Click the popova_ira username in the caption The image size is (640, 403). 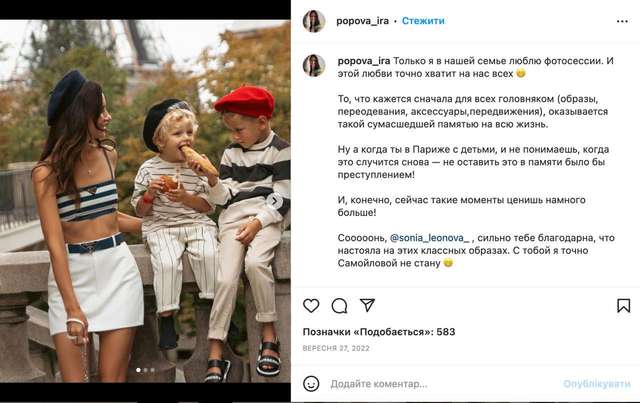pyautogui.click(x=364, y=61)
